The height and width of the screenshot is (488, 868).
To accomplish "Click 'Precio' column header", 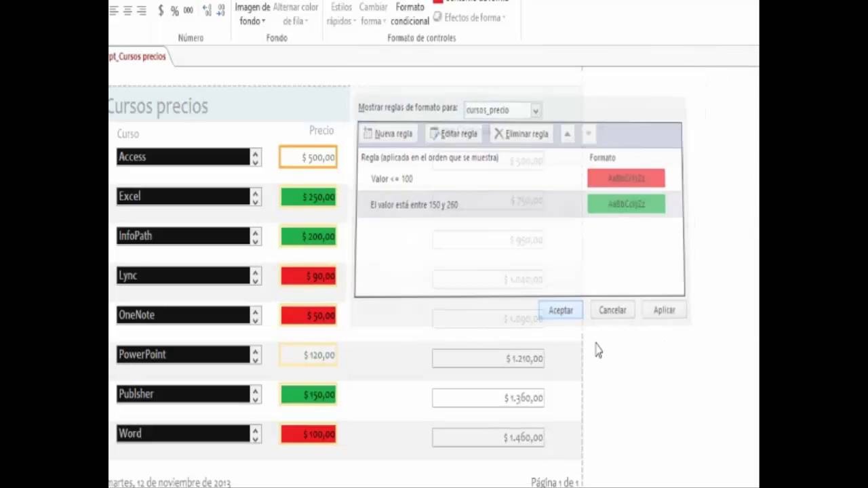I will pos(321,131).
